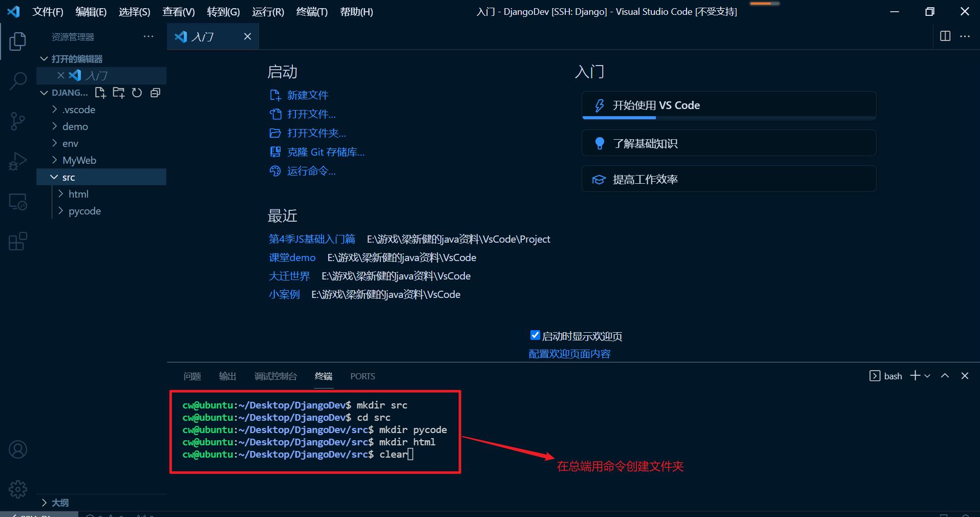Switch to the PORTS panel tab
Image resolution: width=980 pixels, height=517 pixels.
363,376
